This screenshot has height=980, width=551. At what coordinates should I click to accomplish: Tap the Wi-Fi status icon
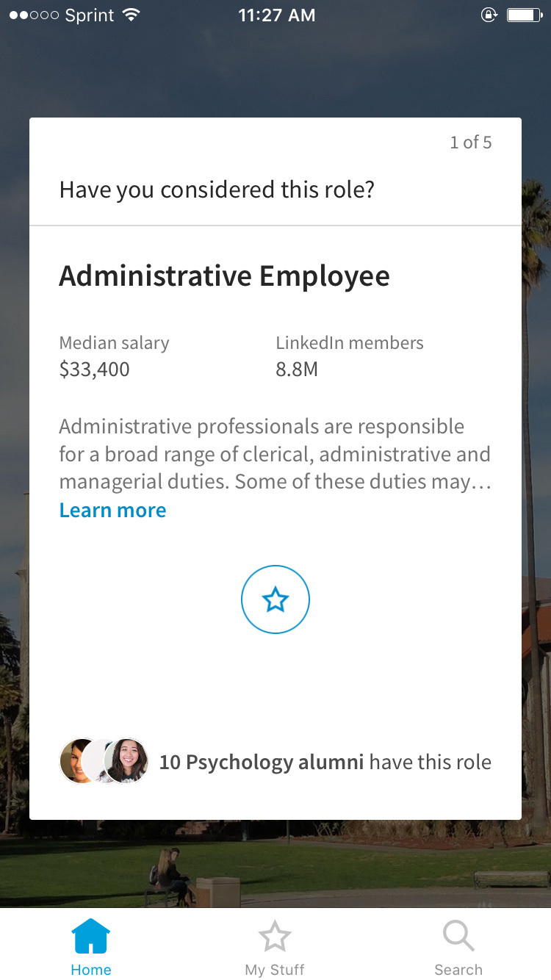132,15
